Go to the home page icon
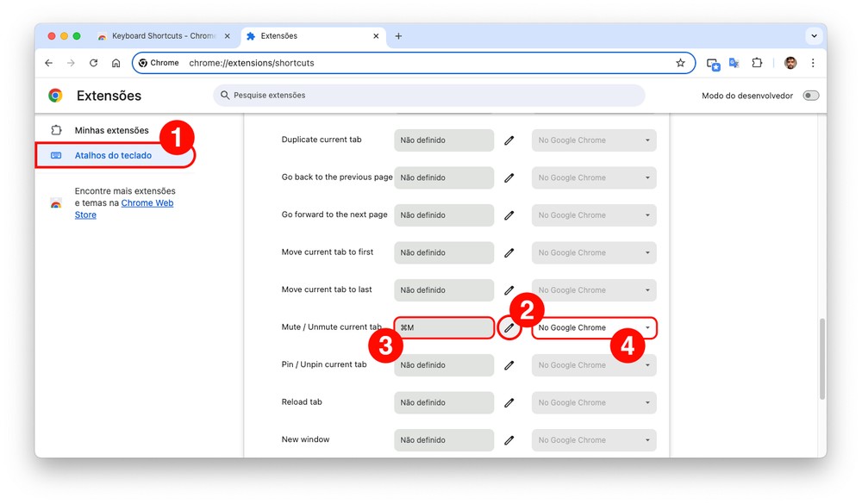Screen dimensions: 862x504 (116, 63)
